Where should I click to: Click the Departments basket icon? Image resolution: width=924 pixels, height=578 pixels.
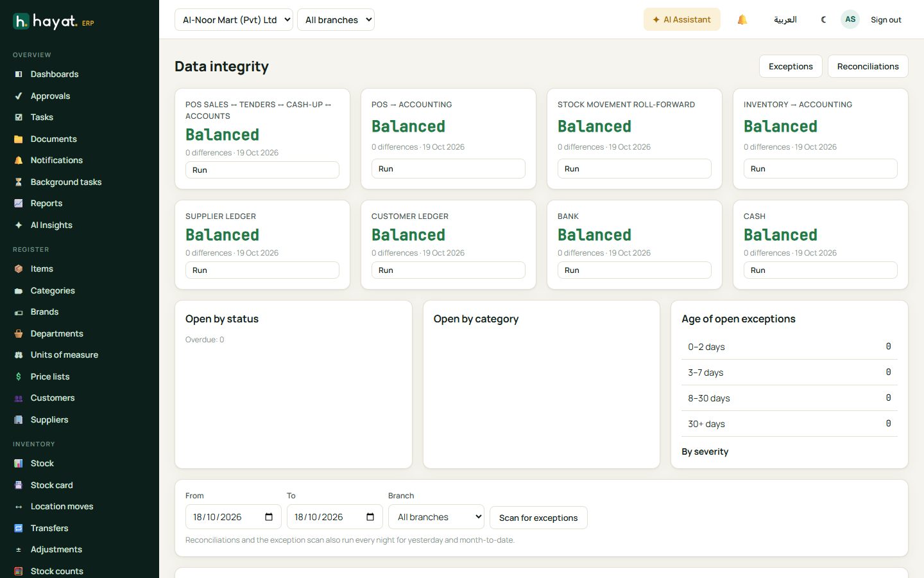click(19, 334)
